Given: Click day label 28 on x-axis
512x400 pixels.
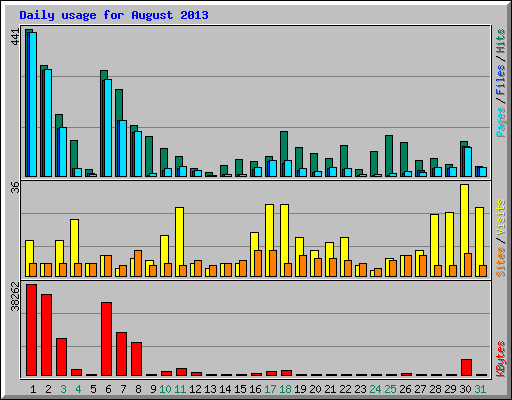Looking at the screenshot, I should click(435, 389).
